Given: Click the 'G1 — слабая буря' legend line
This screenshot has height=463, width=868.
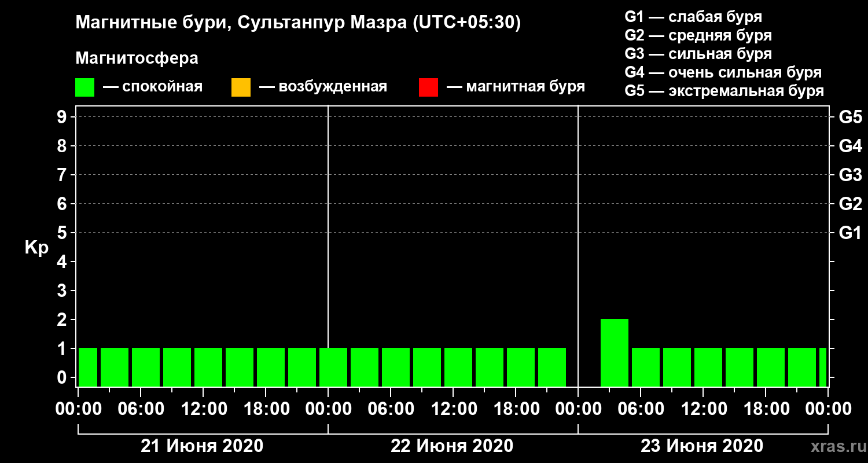Looking at the screenshot, I should click(693, 16).
